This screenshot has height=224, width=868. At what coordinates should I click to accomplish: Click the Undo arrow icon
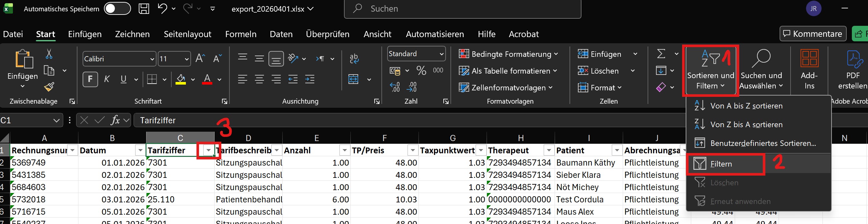[x=162, y=9]
